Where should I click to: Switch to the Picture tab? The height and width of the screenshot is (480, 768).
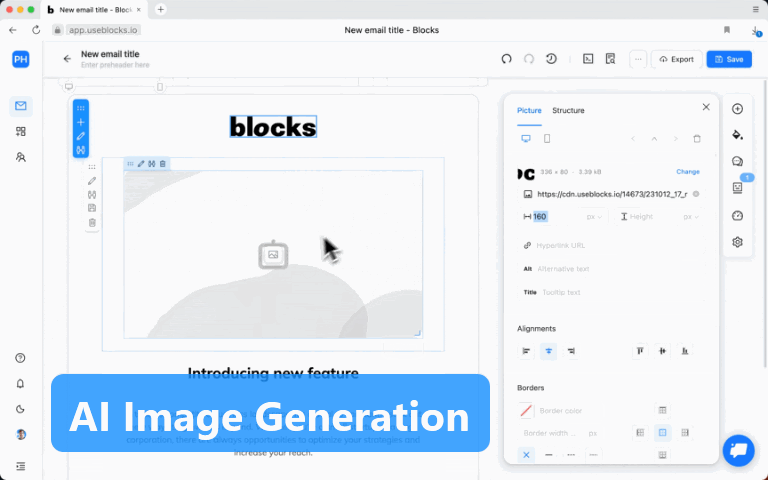click(x=529, y=111)
